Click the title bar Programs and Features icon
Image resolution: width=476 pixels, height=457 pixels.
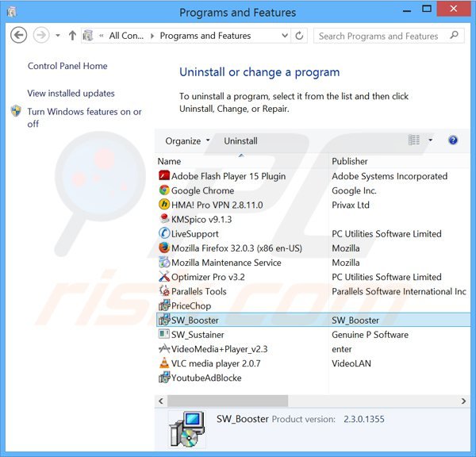pos(12,12)
